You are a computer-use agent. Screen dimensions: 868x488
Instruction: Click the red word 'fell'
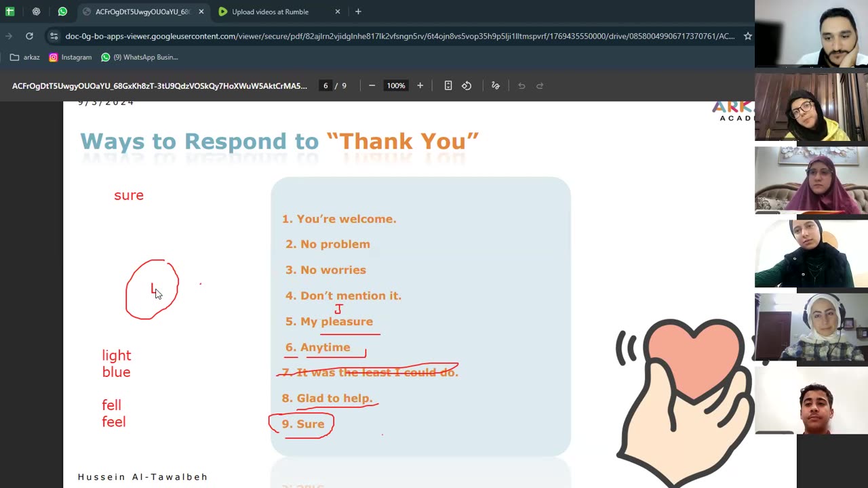click(x=111, y=405)
